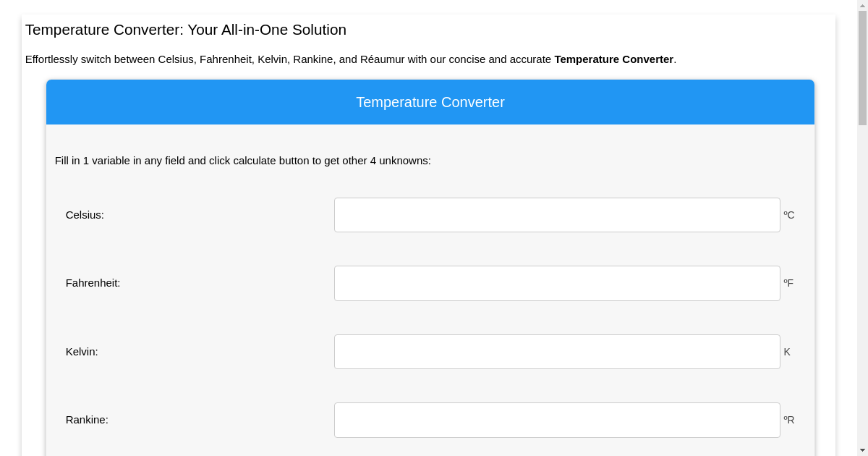Click the ºC unit label
868x456 pixels.
(788, 214)
